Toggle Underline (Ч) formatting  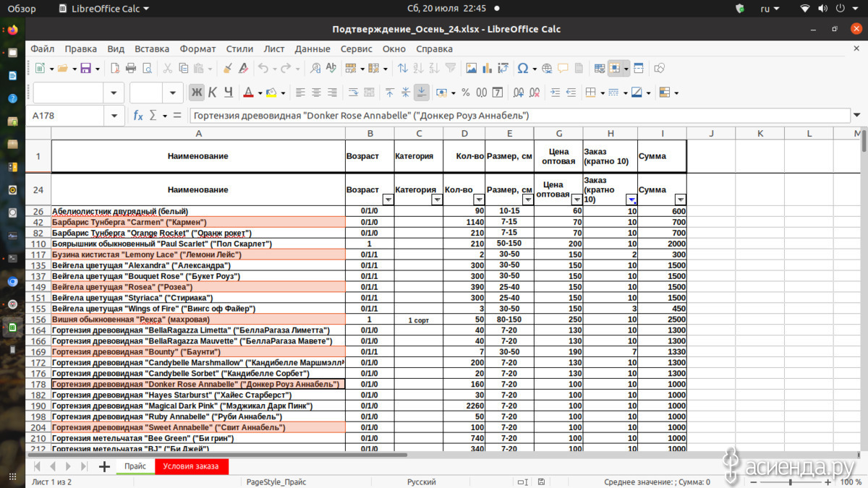pyautogui.click(x=228, y=93)
